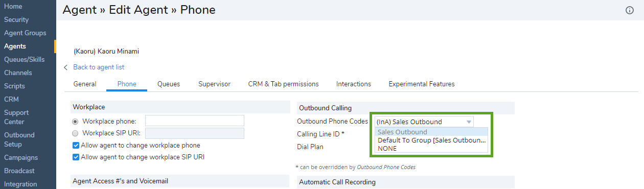Click the Workplace section header
Image resolution: width=644 pixels, height=189 pixels.
point(180,107)
